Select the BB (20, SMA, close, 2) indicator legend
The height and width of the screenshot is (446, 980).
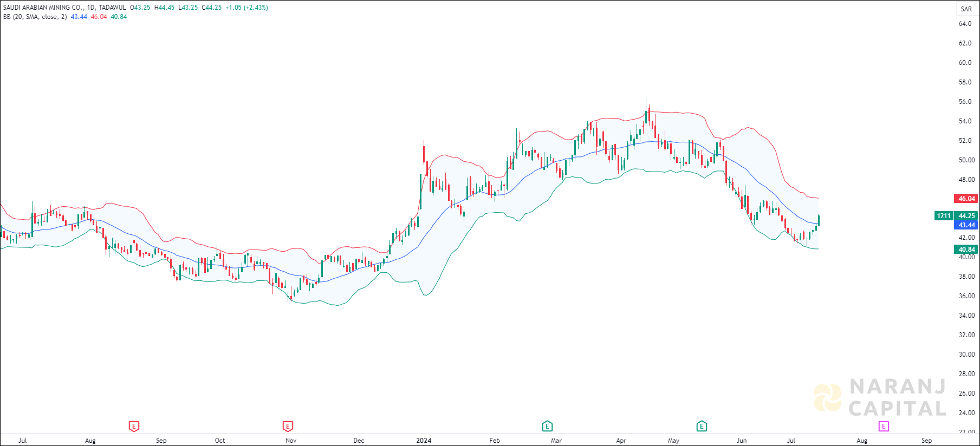(x=35, y=17)
